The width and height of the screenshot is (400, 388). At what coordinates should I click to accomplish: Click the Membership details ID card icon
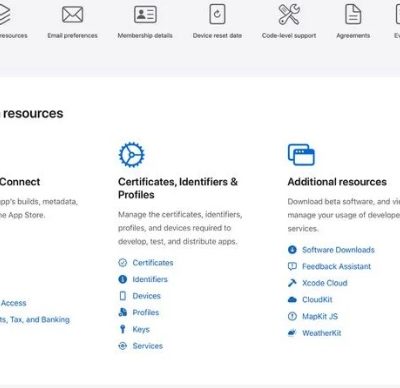coord(145,15)
